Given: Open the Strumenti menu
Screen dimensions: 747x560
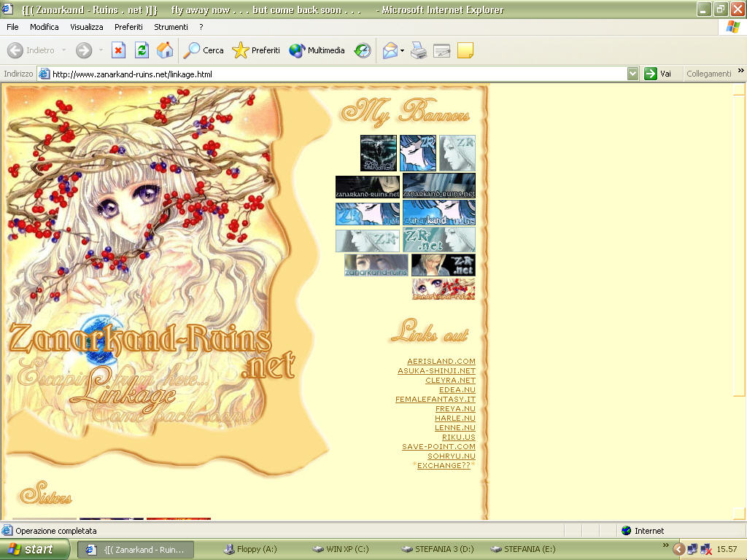Looking at the screenshot, I should [x=171, y=27].
